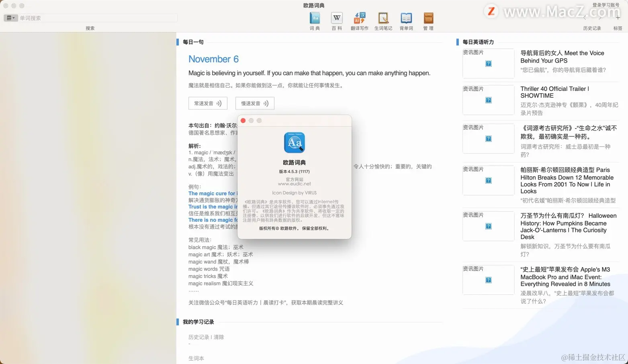Click the phrase 'magic wand 魔杖，魔术棒'

point(219,262)
